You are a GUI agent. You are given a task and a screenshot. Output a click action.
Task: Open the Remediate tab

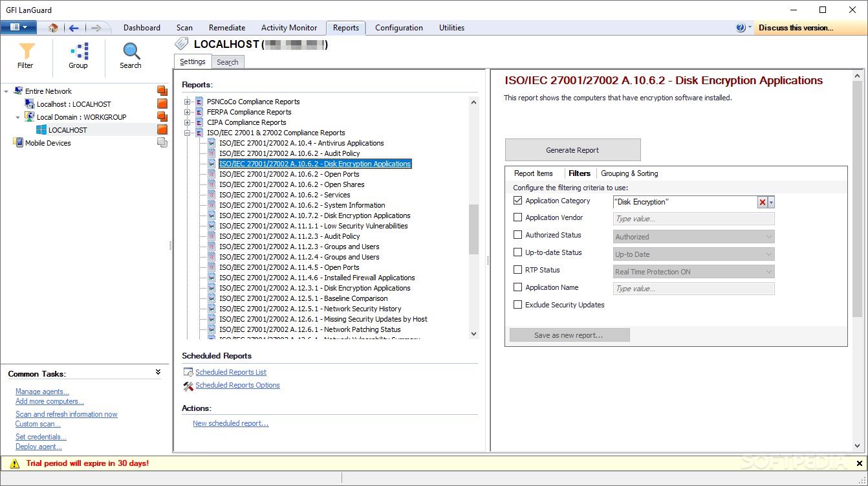point(227,28)
